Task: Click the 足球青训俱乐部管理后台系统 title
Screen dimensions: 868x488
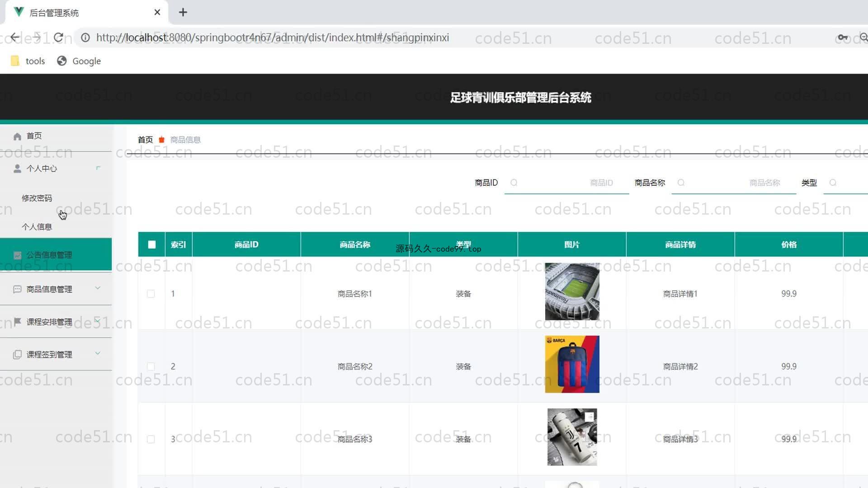Action: click(x=520, y=98)
